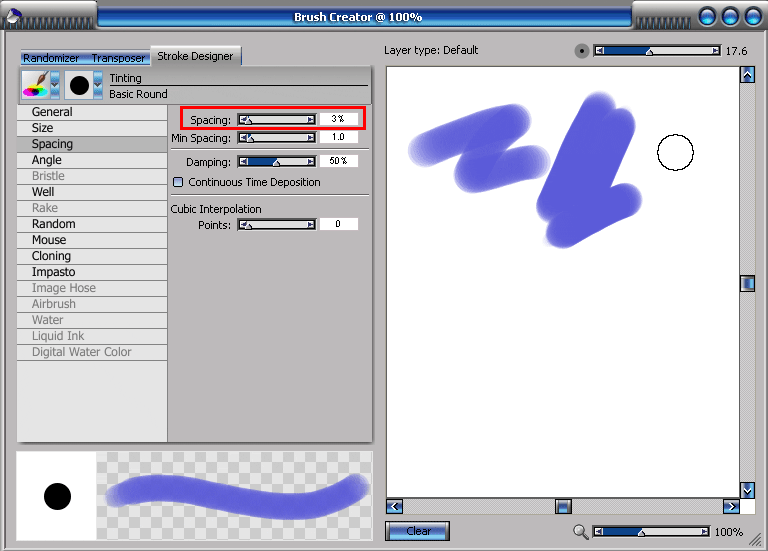This screenshot has width=768, height=551.
Task: Decrease Min Spacing with left arrow
Action: pyautogui.click(x=243, y=138)
